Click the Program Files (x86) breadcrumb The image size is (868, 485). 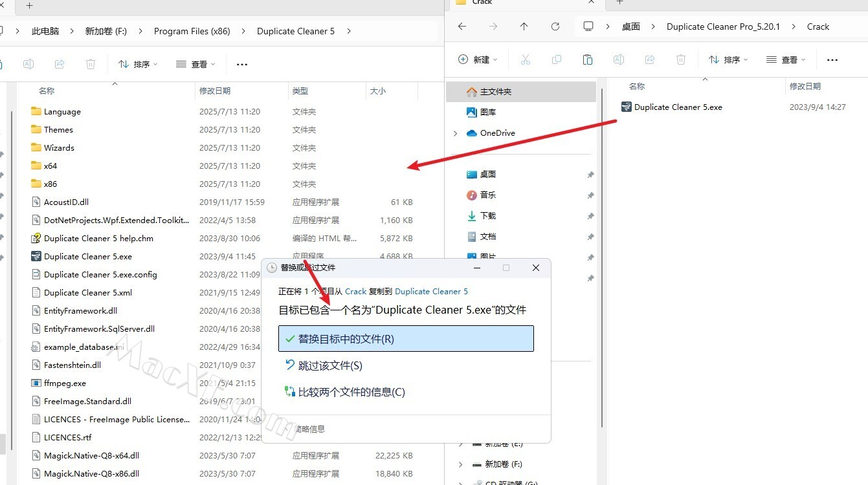[192, 31]
